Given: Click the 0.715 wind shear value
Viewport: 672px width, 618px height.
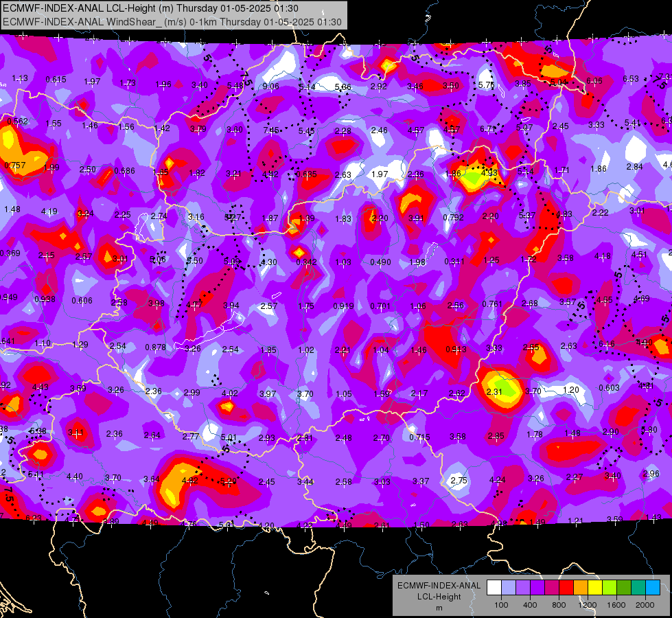Looking at the screenshot, I should click(x=419, y=437).
